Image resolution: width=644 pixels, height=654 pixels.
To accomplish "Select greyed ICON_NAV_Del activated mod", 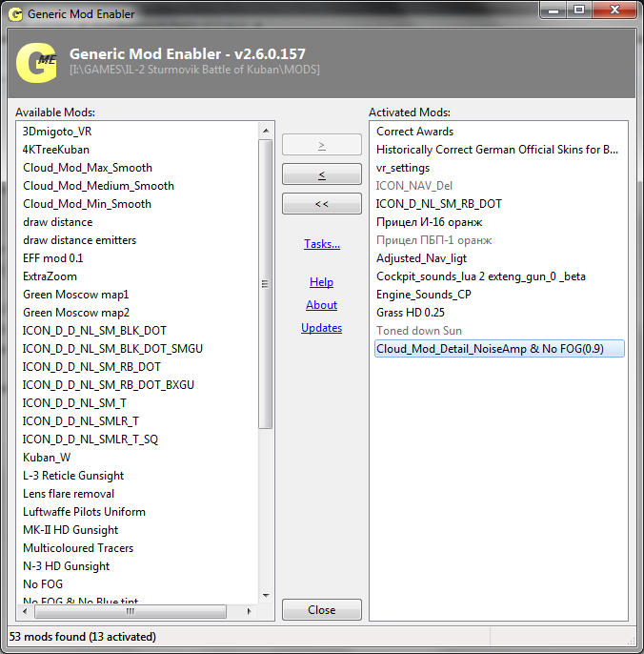I will point(413,186).
